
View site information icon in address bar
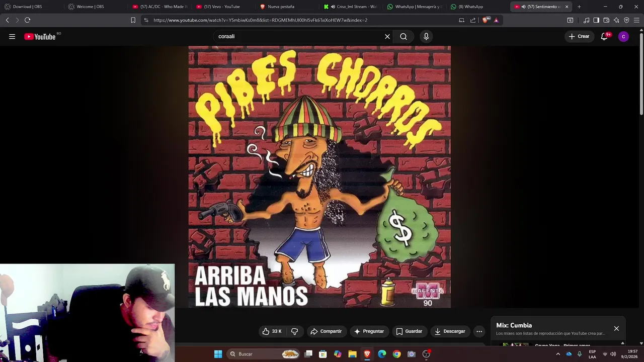(x=146, y=20)
